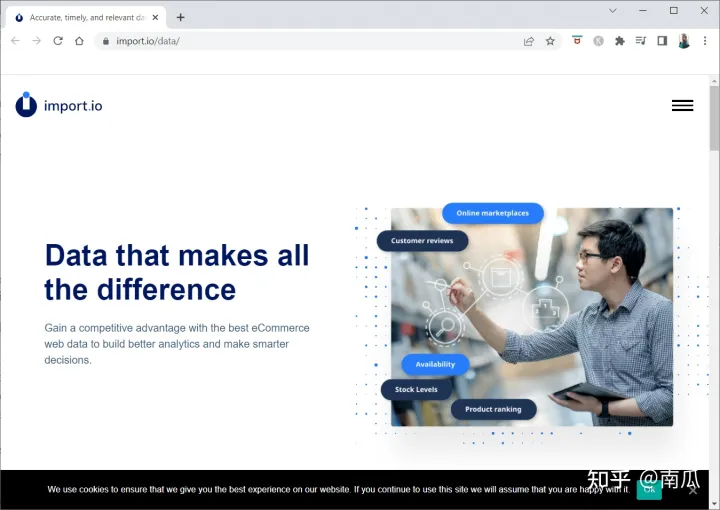The image size is (720, 510).
Task: Minimize the Chrome window
Action: coord(643,11)
